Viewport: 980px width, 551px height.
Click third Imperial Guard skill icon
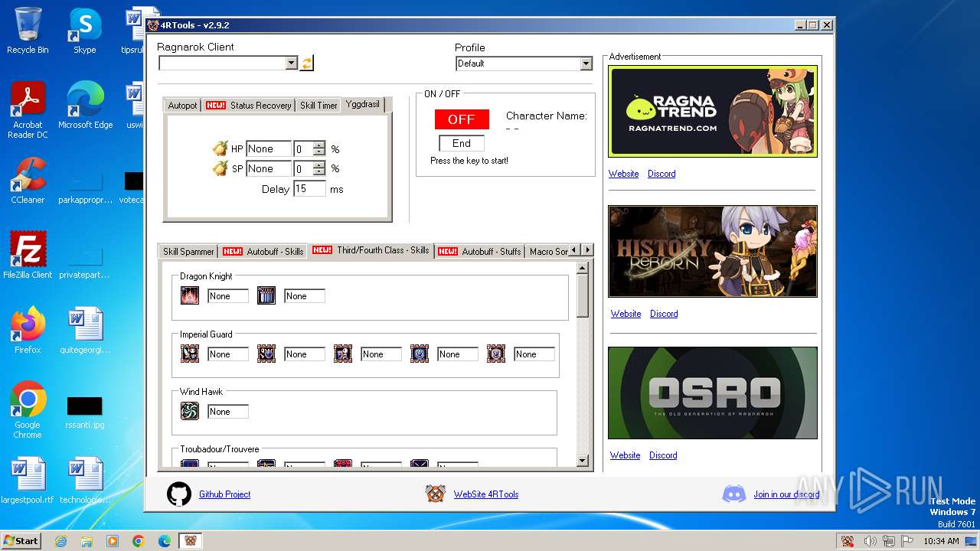pos(343,354)
